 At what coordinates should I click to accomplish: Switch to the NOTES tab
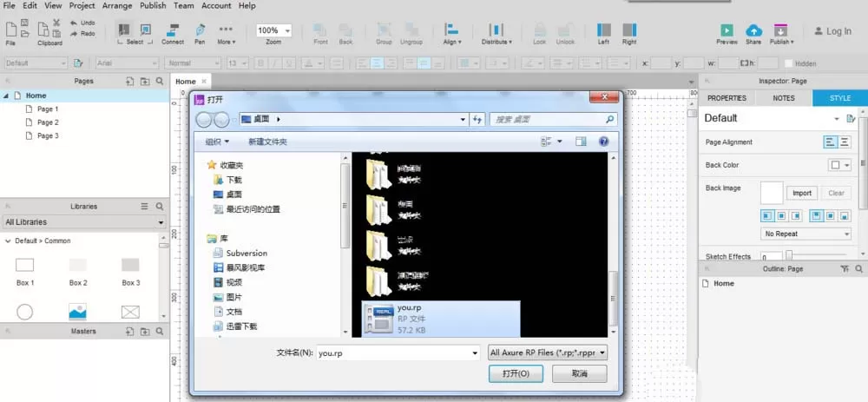(784, 98)
